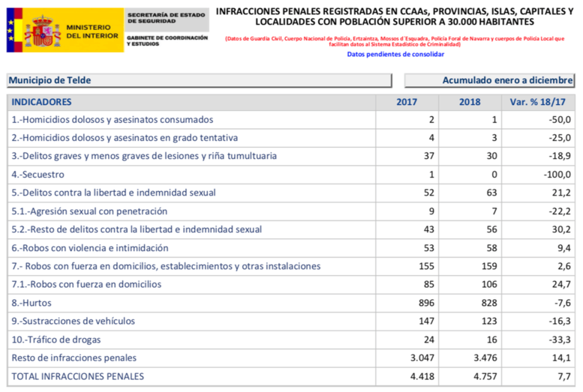The image size is (583, 392).
Task: Click 'Secretaría de Estado de Seguridad' header text
Action: tap(167, 18)
